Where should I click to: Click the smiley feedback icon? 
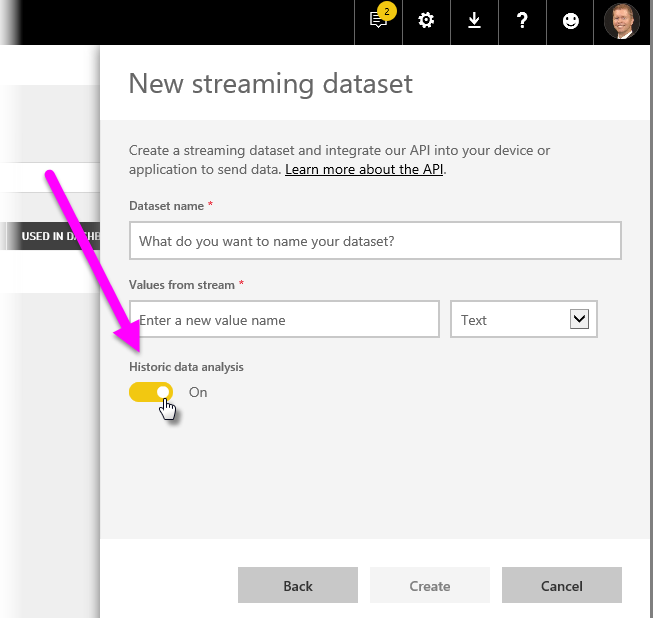(x=570, y=21)
